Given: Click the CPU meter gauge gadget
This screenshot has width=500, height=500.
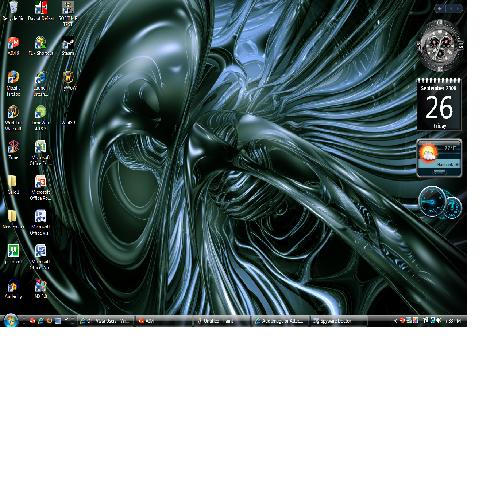Looking at the screenshot, I should point(440,203).
